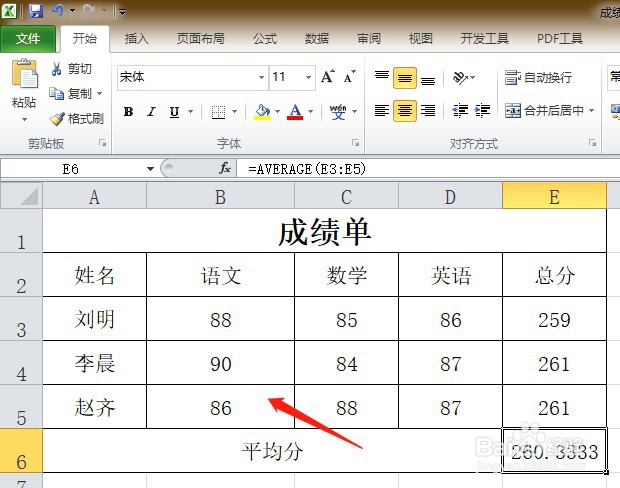Select cell with value 260.3333
Image resolution: width=620 pixels, height=488 pixels.
pos(554,450)
